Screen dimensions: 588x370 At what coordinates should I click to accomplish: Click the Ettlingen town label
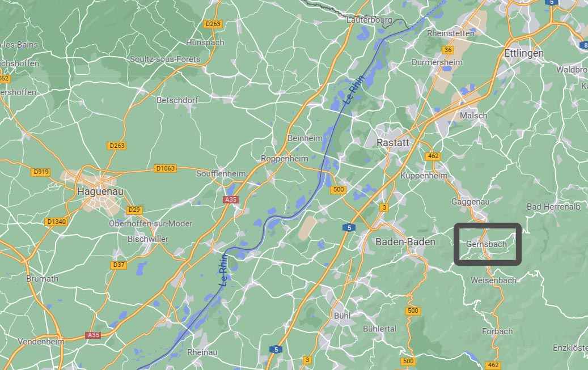point(524,53)
